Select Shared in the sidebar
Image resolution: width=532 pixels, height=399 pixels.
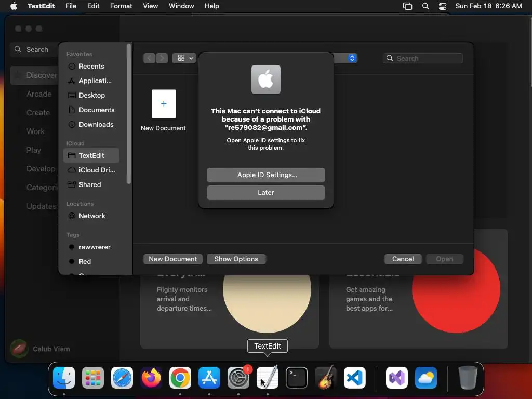pos(91,184)
